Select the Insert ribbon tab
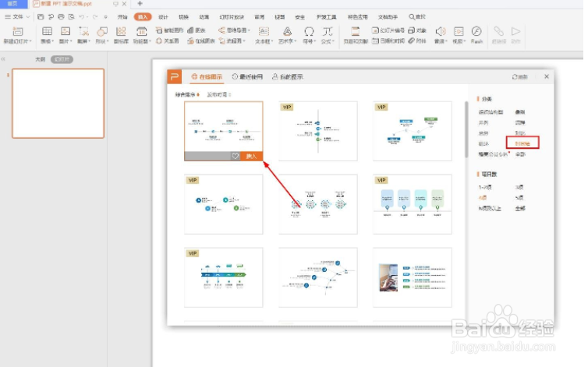The image size is (588, 367). coord(143,17)
